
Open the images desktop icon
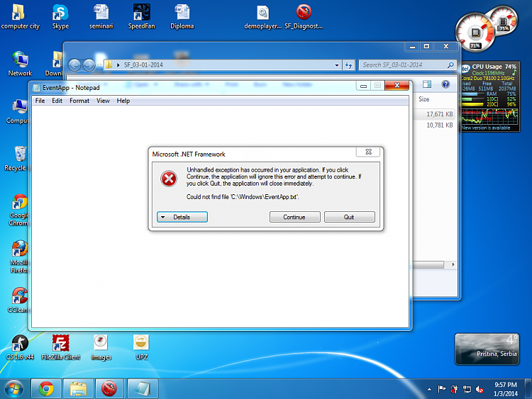pos(101,347)
